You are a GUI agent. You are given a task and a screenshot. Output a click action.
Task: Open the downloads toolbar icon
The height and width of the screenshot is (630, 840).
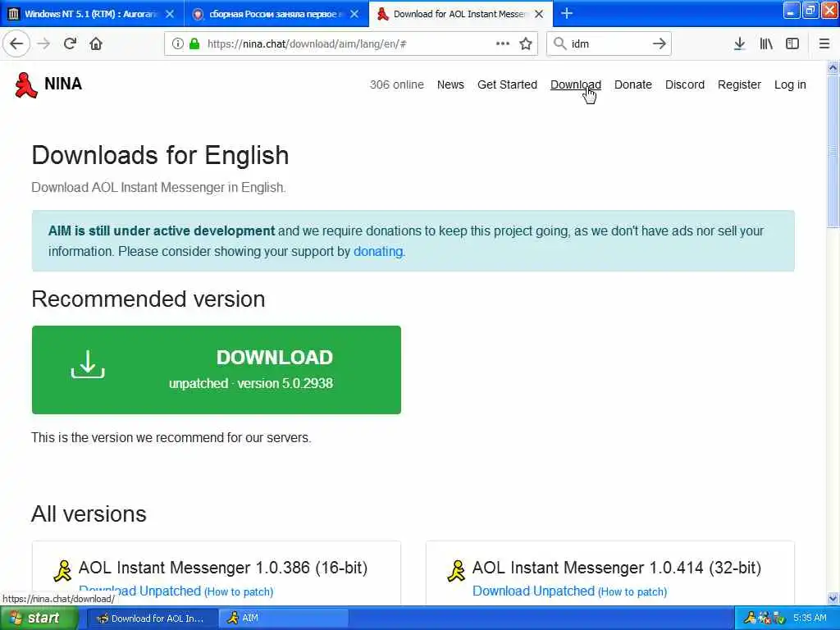click(739, 44)
